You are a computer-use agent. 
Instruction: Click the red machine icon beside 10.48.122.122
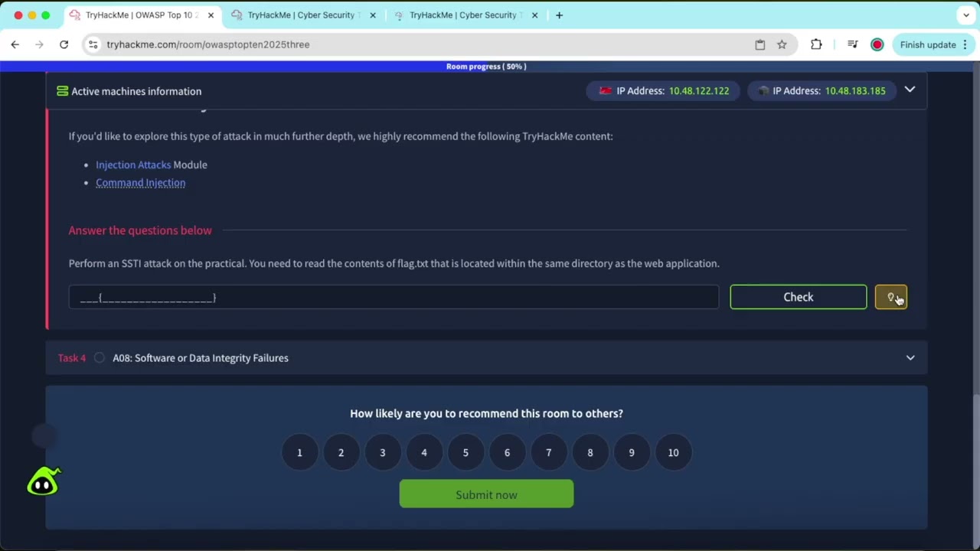coord(606,90)
